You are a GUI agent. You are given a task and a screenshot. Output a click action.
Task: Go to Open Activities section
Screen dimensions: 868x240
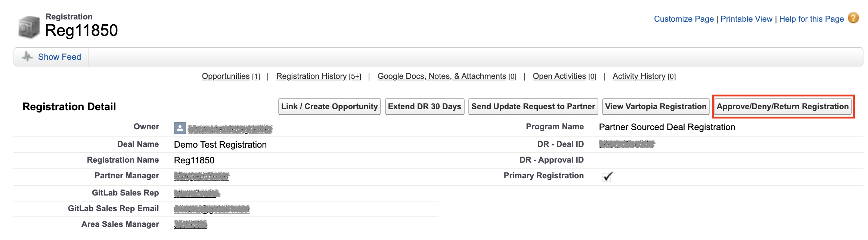559,76
